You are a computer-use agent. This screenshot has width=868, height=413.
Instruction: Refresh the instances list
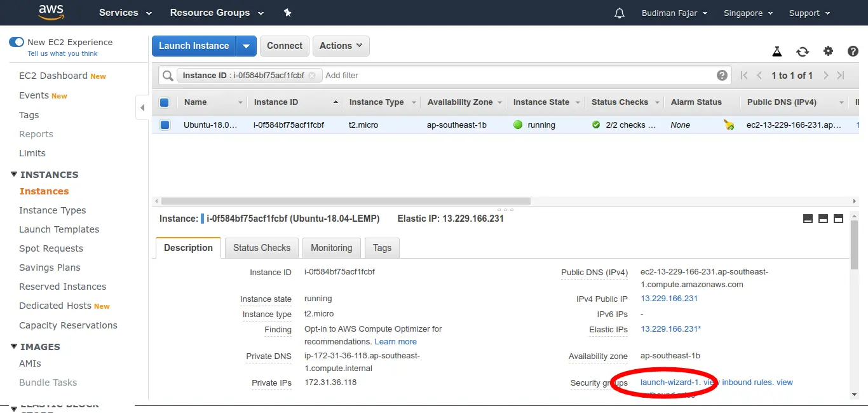pos(803,51)
